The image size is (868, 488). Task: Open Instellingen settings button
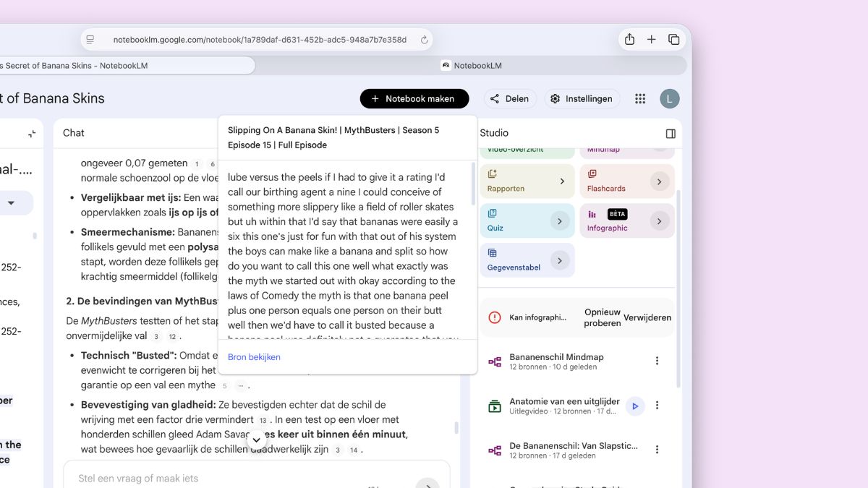point(582,99)
